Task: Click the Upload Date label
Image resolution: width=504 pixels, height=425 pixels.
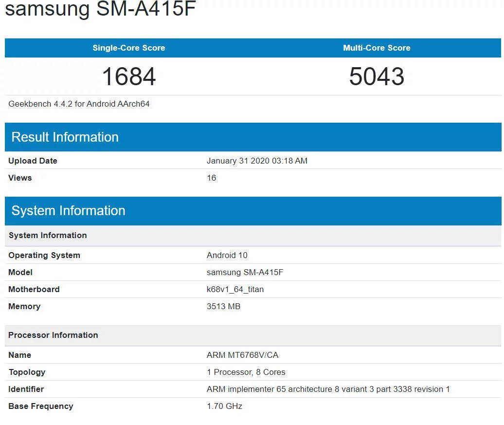Action: click(x=33, y=161)
